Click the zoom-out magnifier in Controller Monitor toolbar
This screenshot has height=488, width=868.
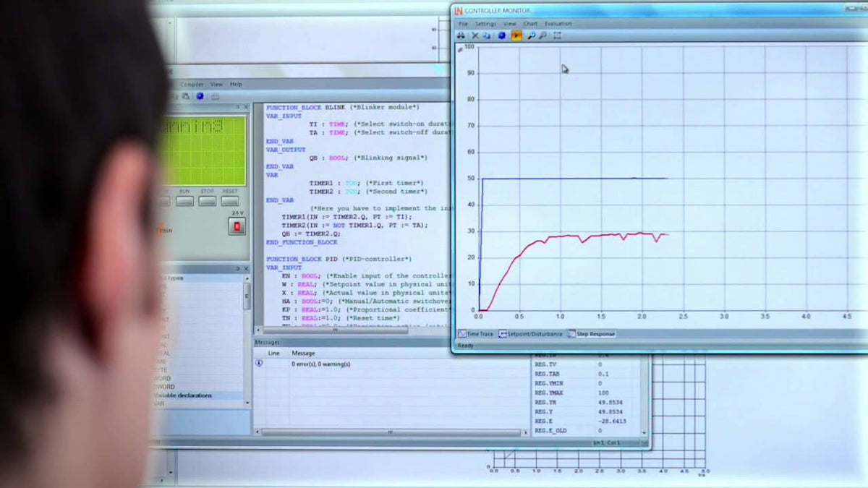(542, 35)
